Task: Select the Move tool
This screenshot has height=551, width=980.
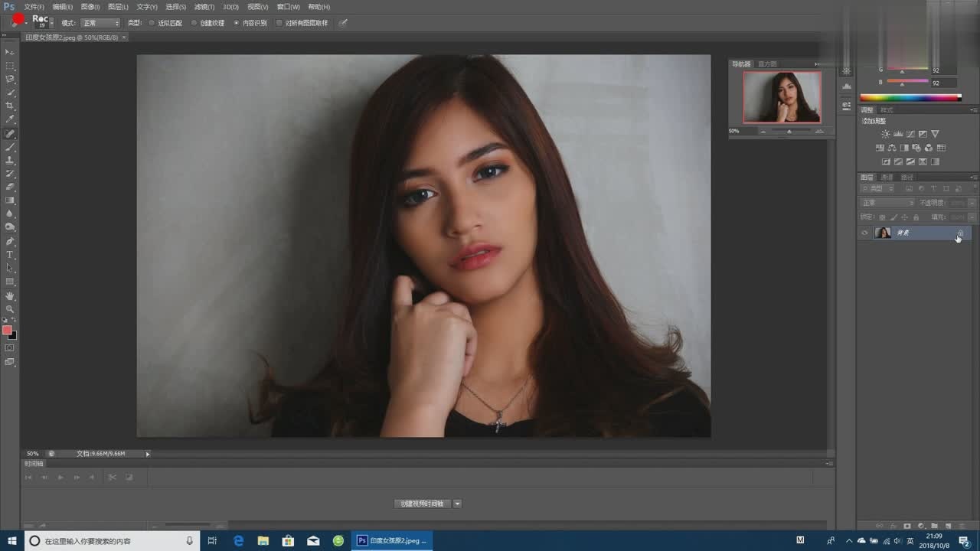Action: pyautogui.click(x=10, y=51)
